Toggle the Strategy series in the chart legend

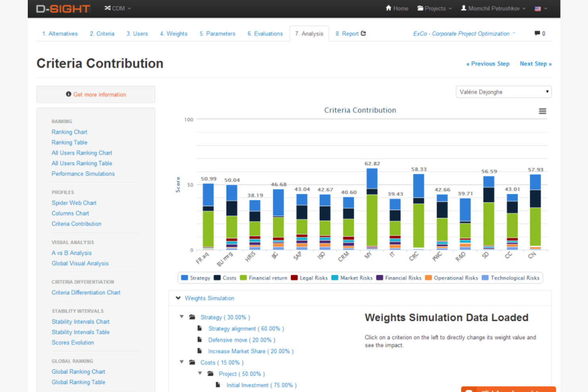coord(200,278)
